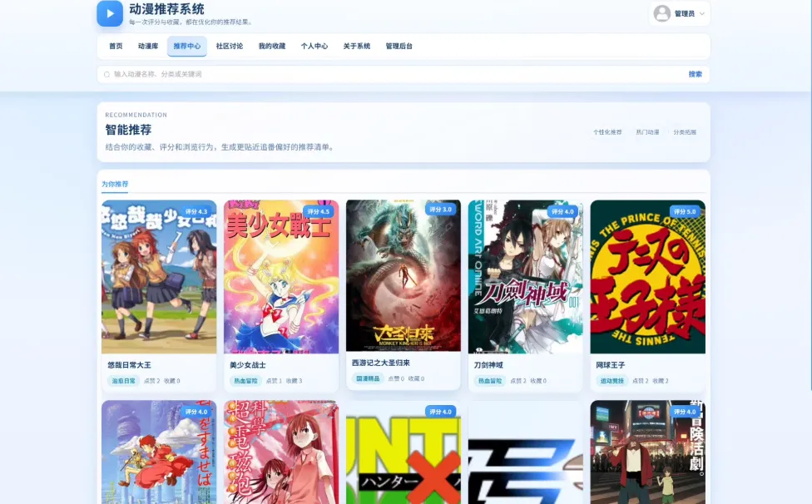Click the 热门动漫 link

coord(647,132)
